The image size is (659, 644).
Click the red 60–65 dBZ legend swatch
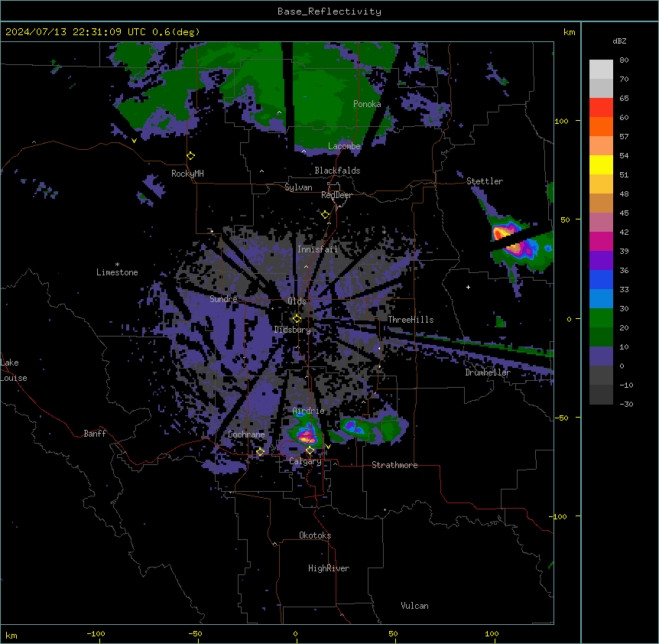[x=601, y=108]
